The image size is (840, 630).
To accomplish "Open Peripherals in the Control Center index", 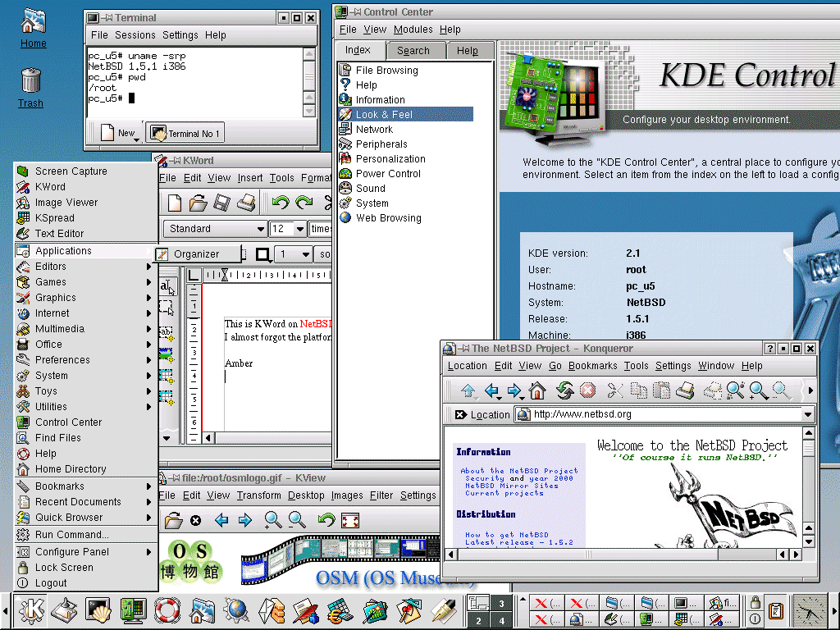I will click(381, 144).
